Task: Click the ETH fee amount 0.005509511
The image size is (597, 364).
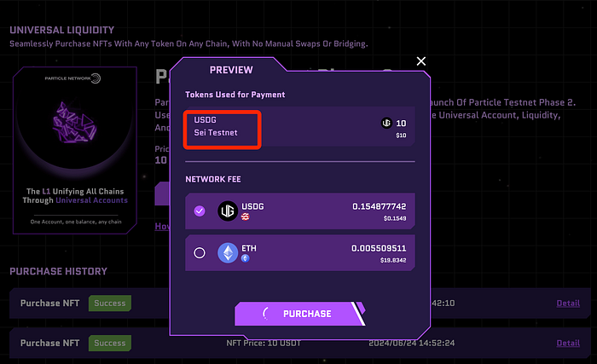Action: click(380, 246)
